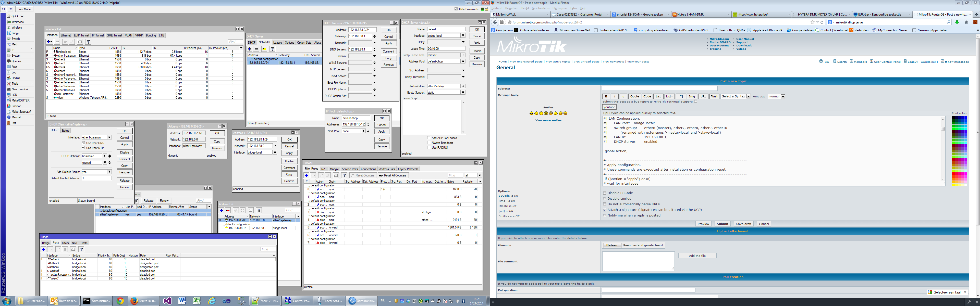980x306 pixels.
Task: Click Reset All Counters in Firewall
Action: click(x=393, y=175)
